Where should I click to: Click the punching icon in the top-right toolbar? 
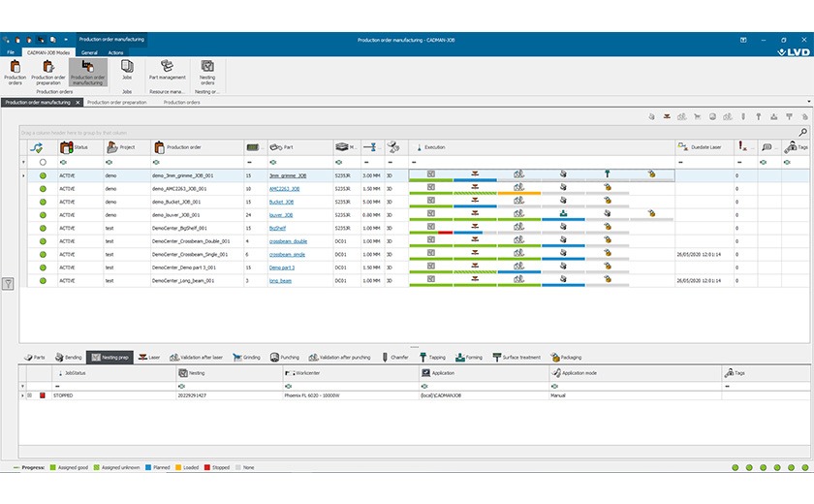(x=712, y=116)
